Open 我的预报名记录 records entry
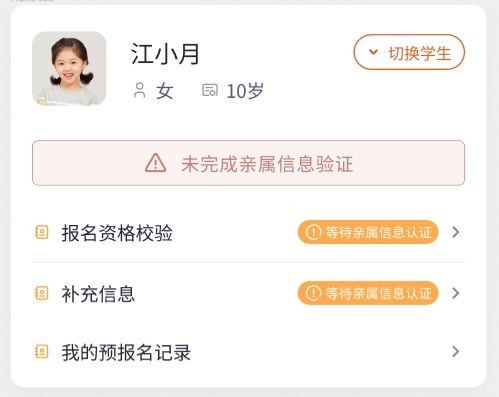 pos(248,352)
